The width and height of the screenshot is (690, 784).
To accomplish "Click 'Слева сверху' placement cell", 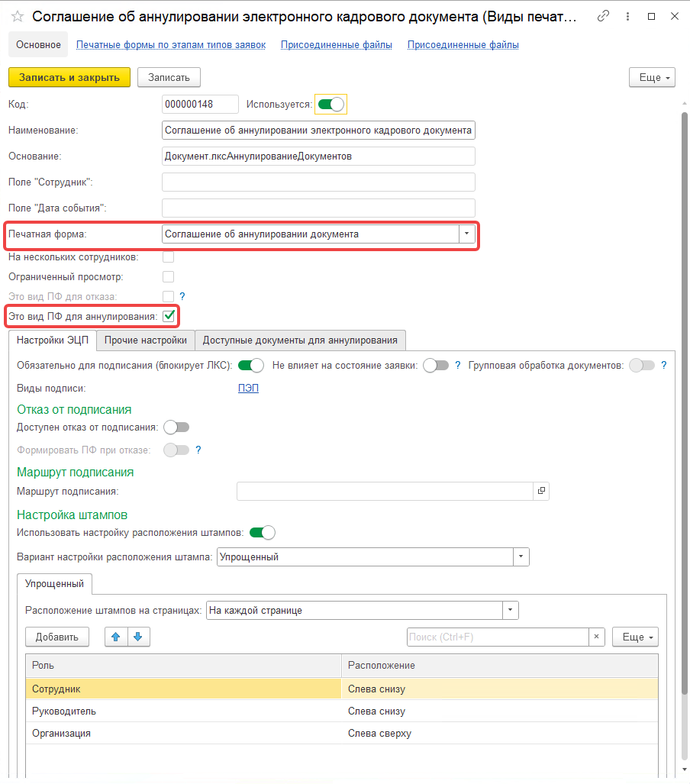I will (x=499, y=733).
